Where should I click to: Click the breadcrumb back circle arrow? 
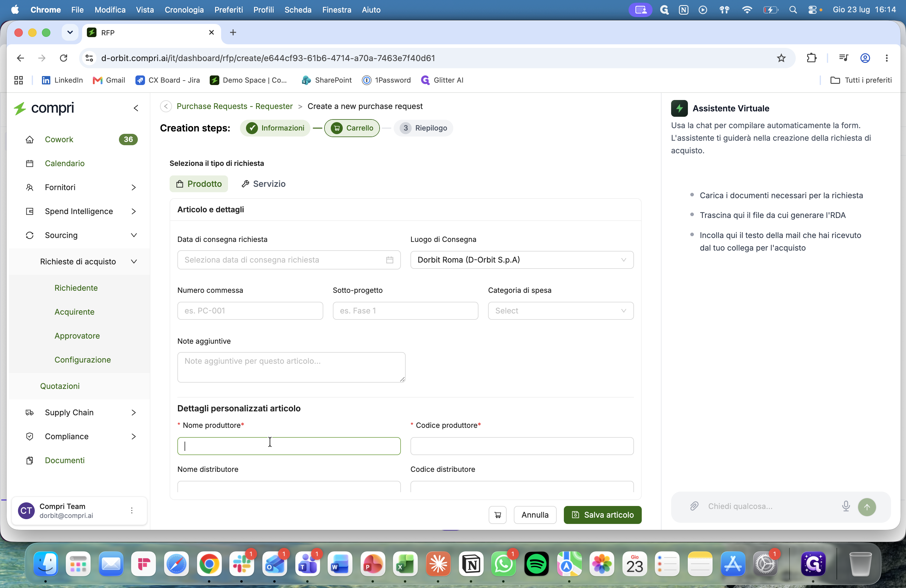point(166,107)
